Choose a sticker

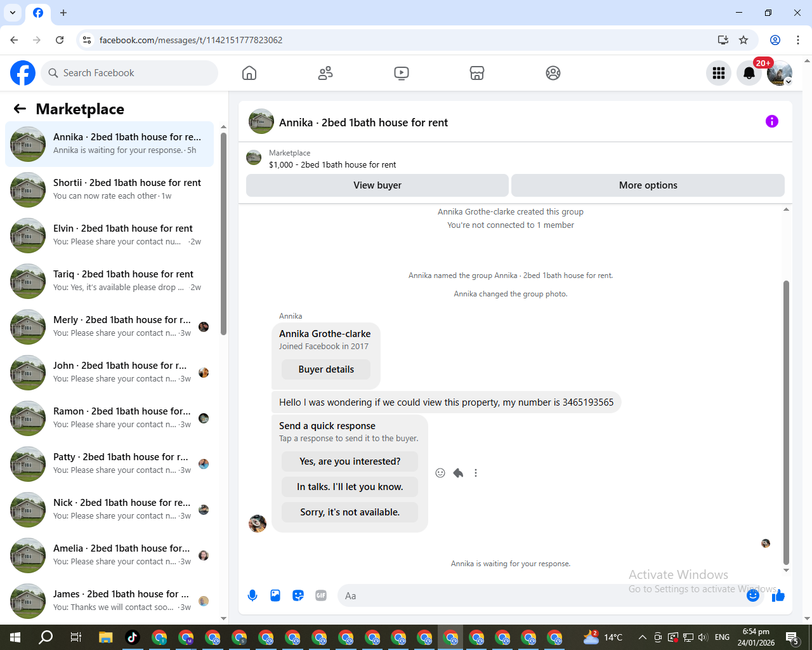pyautogui.click(x=298, y=595)
